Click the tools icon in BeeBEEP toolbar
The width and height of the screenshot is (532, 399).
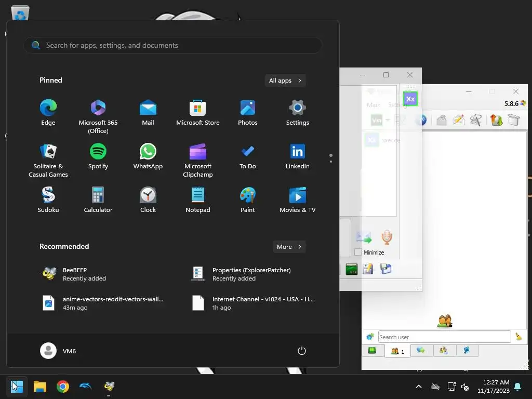click(x=476, y=120)
